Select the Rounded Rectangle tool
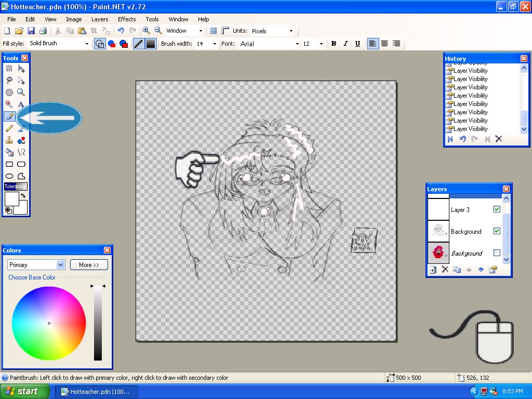532x399 pixels. pyautogui.click(x=21, y=164)
